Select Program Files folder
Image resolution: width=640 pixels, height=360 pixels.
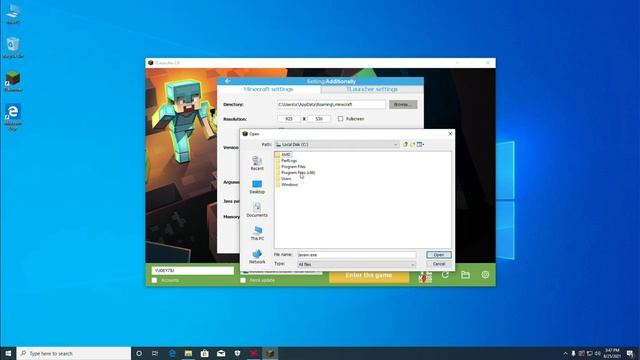(290, 167)
